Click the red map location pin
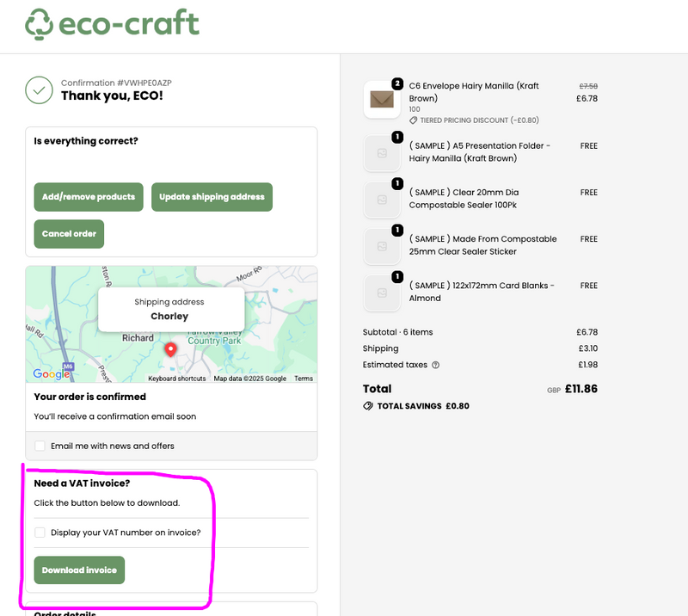 (170, 349)
